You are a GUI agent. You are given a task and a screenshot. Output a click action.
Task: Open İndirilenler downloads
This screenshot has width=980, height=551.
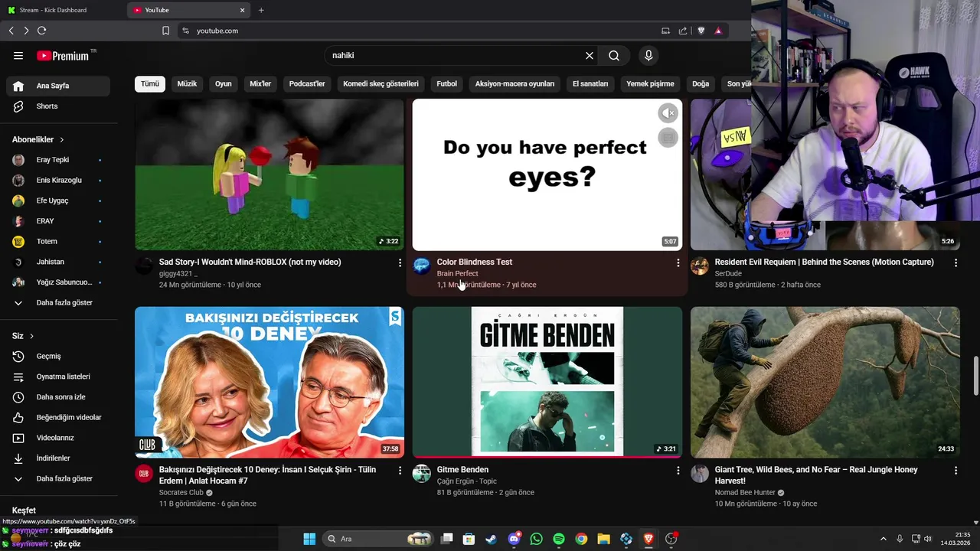pos(58,458)
